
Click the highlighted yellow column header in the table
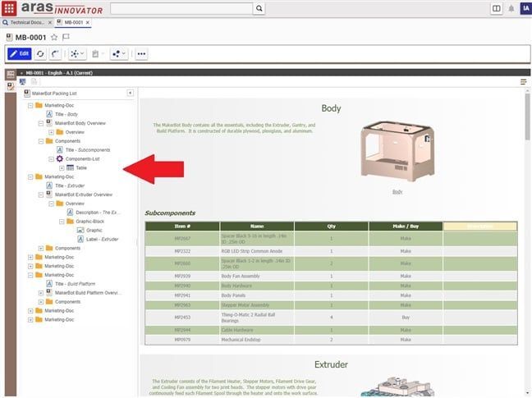[x=479, y=226]
